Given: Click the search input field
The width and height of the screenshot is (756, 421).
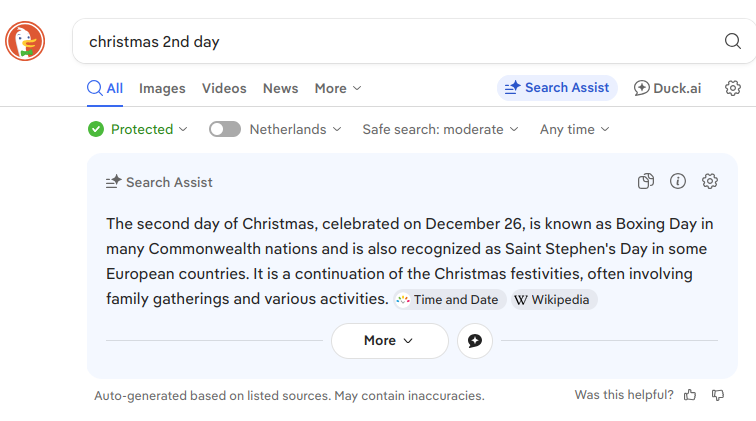Looking at the screenshot, I should [400, 41].
